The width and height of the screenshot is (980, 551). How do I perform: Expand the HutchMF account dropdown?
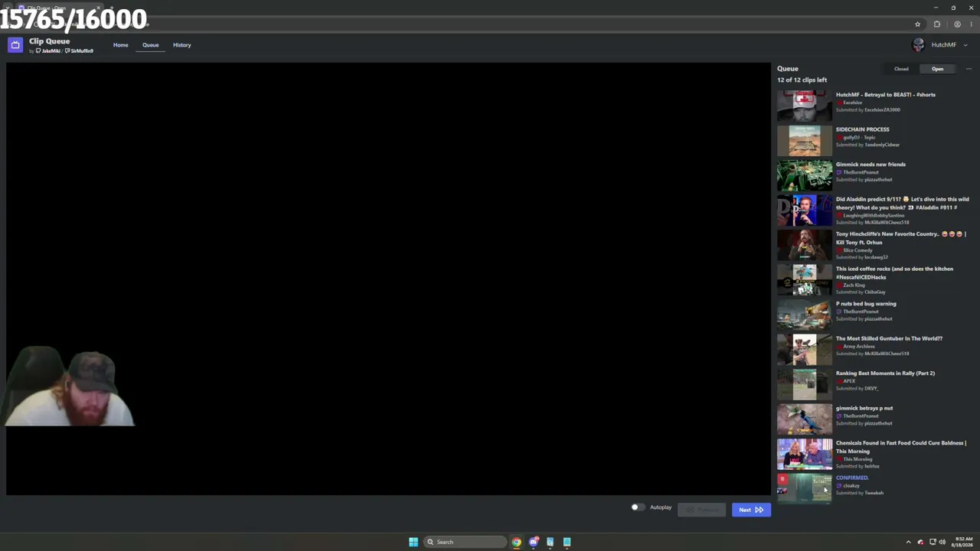(x=965, y=45)
